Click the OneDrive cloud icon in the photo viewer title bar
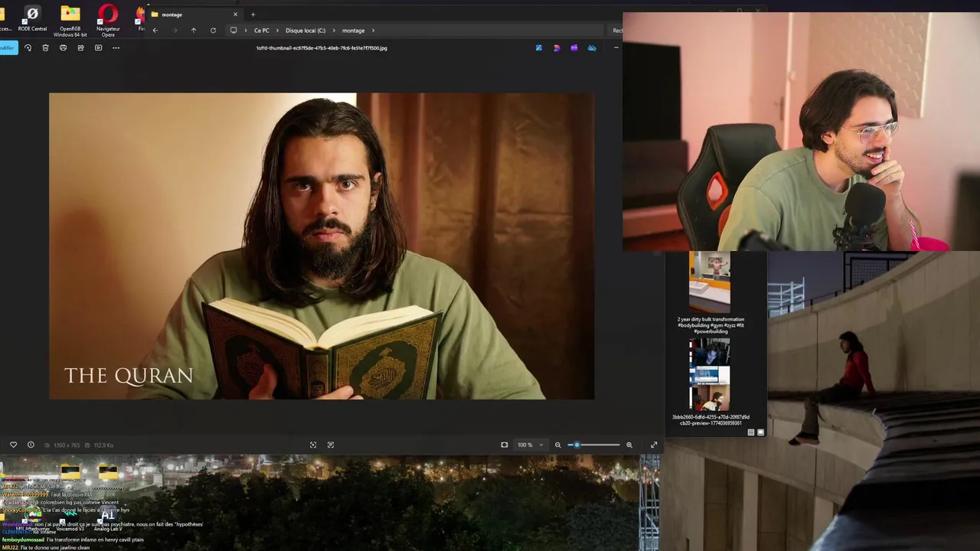This screenshot has width=980, height=551. click(592, 47)
